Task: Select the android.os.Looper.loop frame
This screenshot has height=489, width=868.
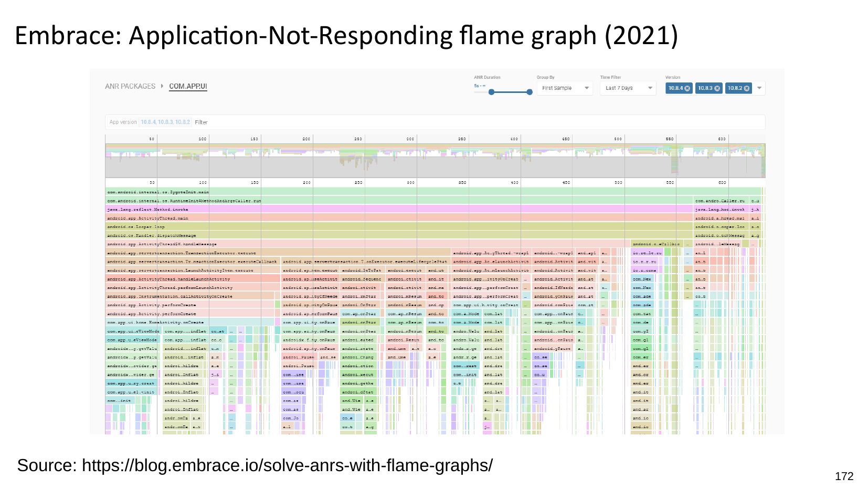Action: (367, 227)
